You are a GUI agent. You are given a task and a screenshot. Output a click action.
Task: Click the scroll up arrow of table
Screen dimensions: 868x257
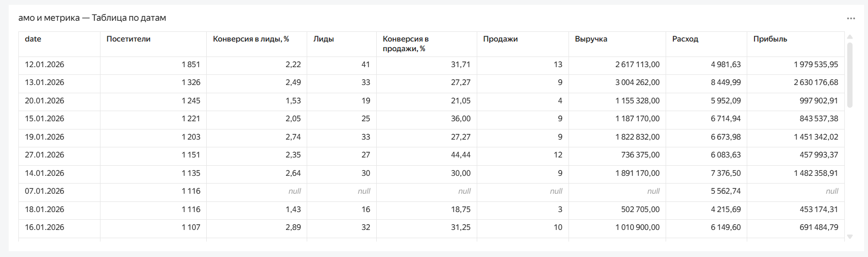tap(850, 37)
